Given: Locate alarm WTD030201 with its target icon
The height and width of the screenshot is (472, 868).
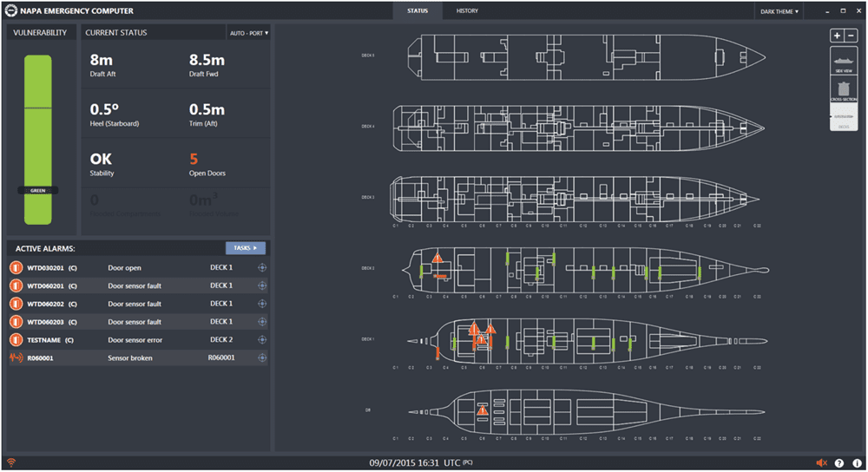Looking at the screenshot, I should (x=262, y=268).
